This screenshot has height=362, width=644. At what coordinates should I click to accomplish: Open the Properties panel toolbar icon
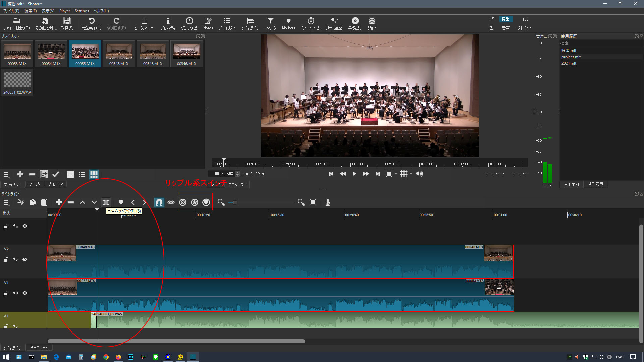pos(168,24)
